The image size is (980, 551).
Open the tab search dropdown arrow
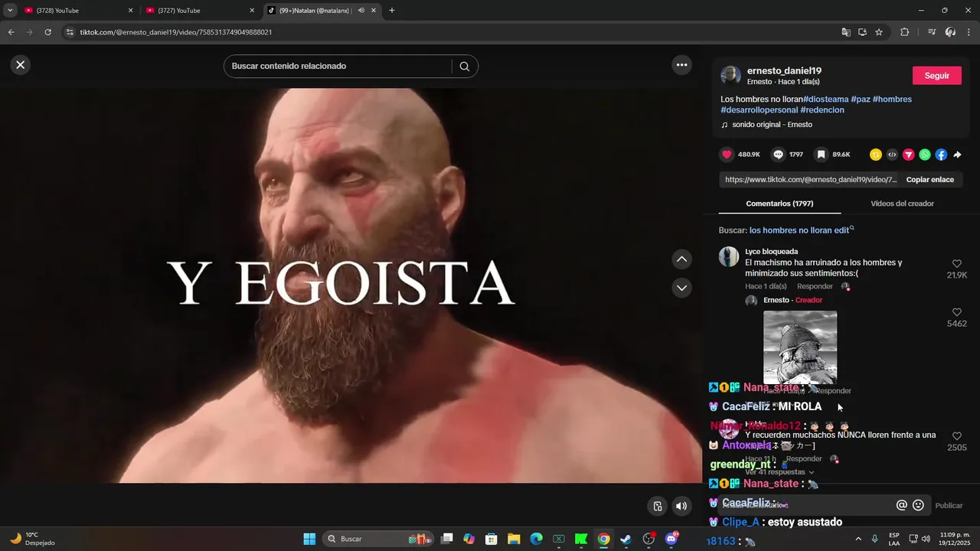[10, 11]
